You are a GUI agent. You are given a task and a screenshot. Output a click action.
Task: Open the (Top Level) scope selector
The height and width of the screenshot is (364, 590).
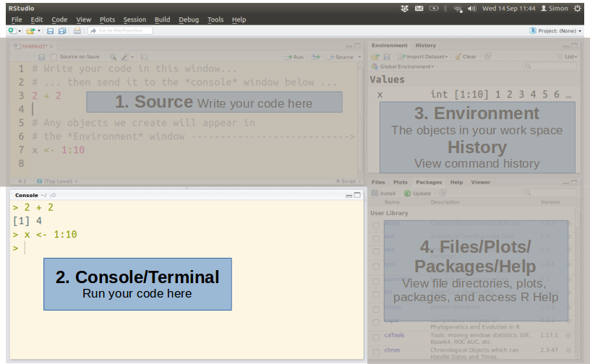point(57,181)
